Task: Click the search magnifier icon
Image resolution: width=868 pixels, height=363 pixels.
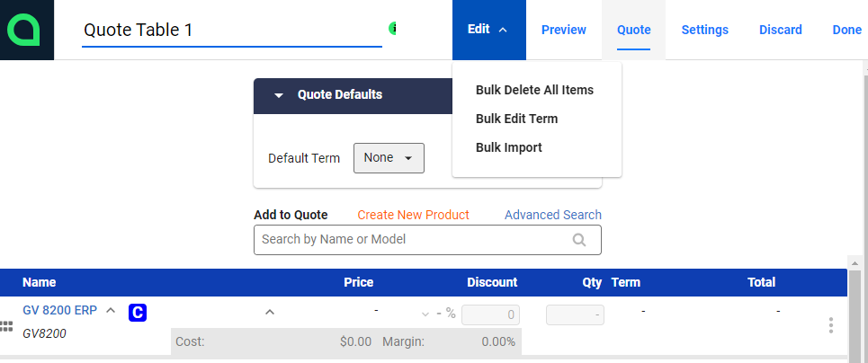Action: (x=579, y=240)
